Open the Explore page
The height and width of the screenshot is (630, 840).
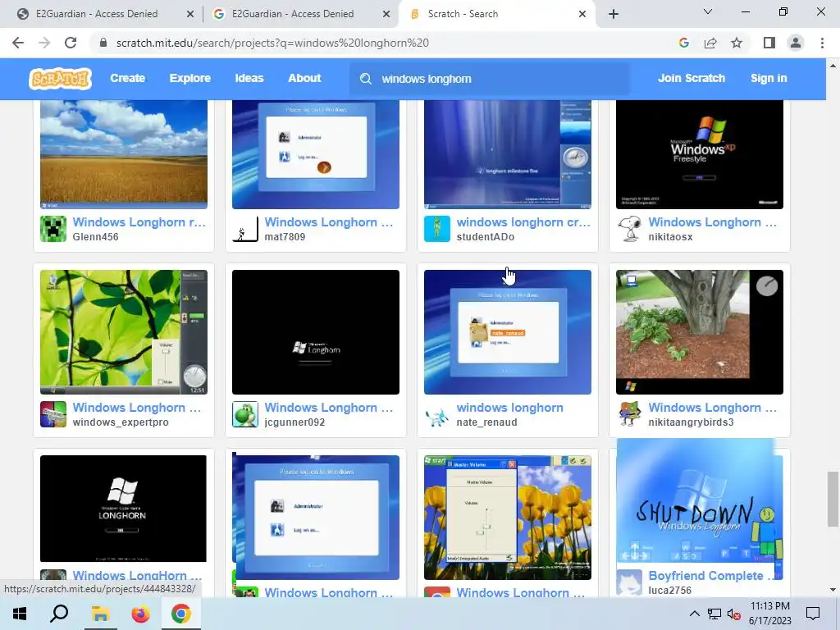click(190, 78)
